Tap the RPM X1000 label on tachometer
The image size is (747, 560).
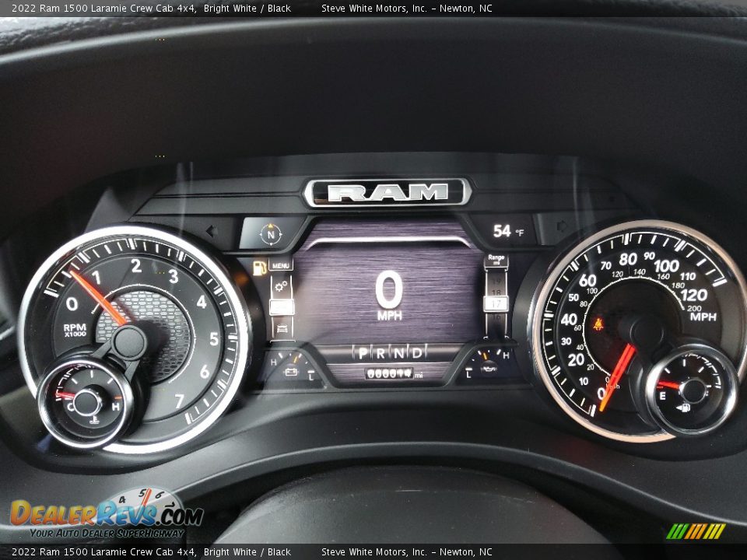point(75,330)
